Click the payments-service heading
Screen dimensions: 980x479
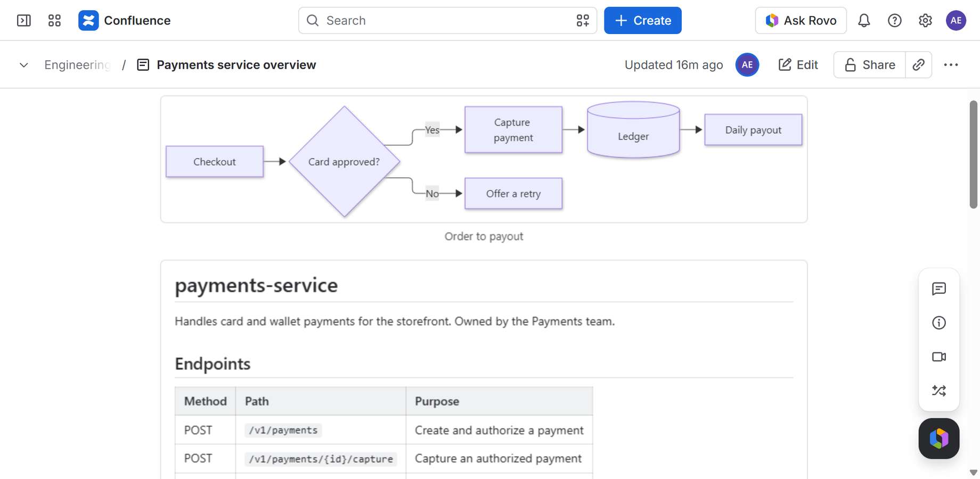tap(256, 285)
